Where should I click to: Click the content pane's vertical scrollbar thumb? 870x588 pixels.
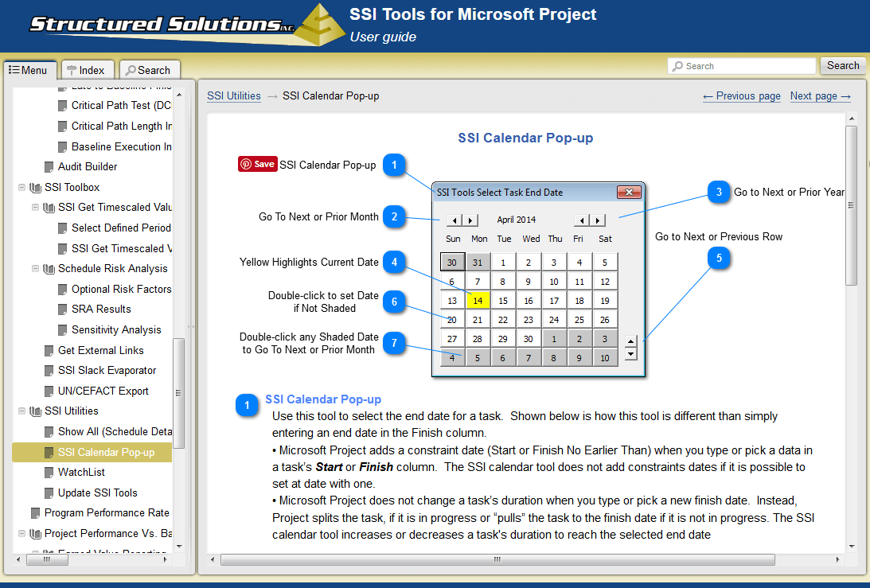click(x=852, y=205)
